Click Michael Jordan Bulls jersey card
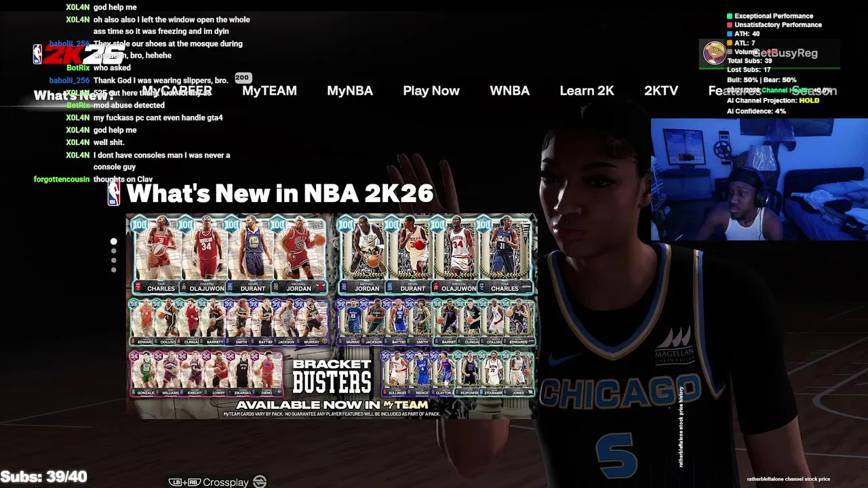 coord(299,255)
